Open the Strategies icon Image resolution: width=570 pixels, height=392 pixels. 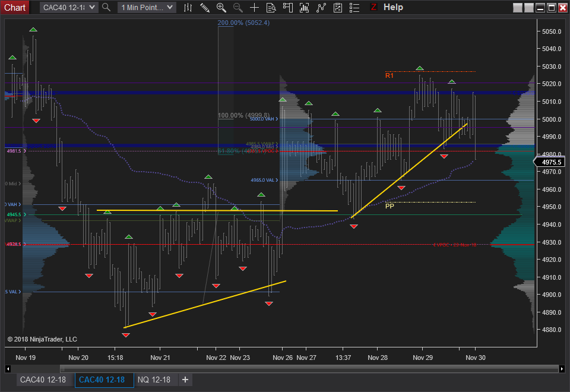pos(338,8)
